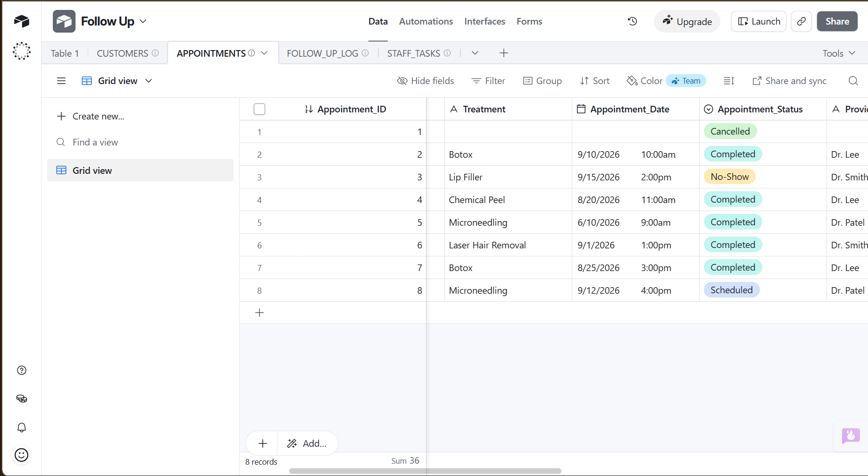868x476 pixels.
Task: Open the Filter options
Action: coord(488,81)
